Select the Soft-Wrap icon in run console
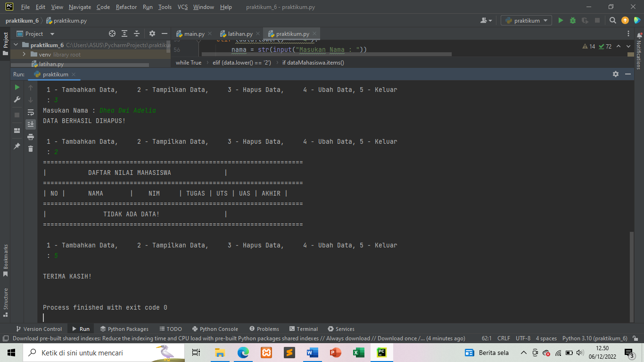644x362 pixels. click(x=30, y=113)
